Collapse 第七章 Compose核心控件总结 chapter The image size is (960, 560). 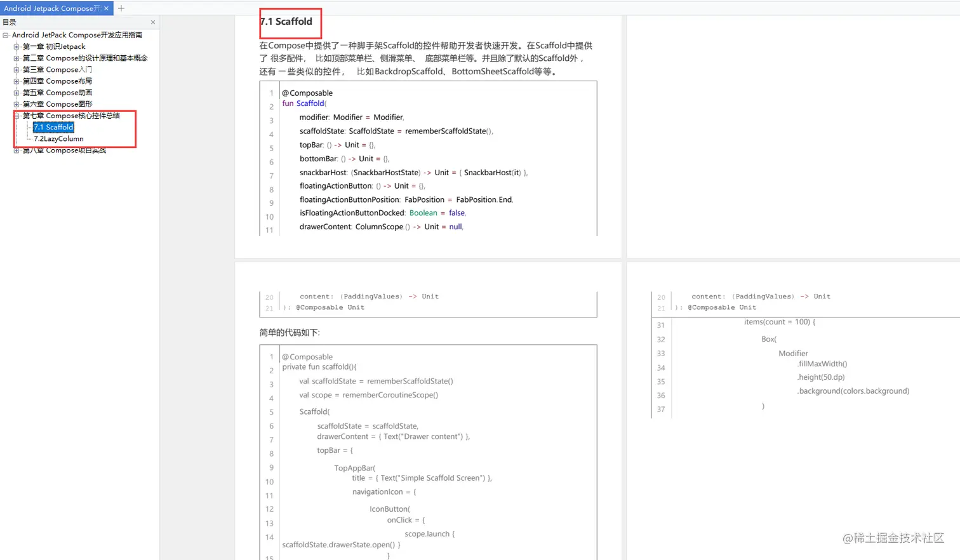(16, 115)
